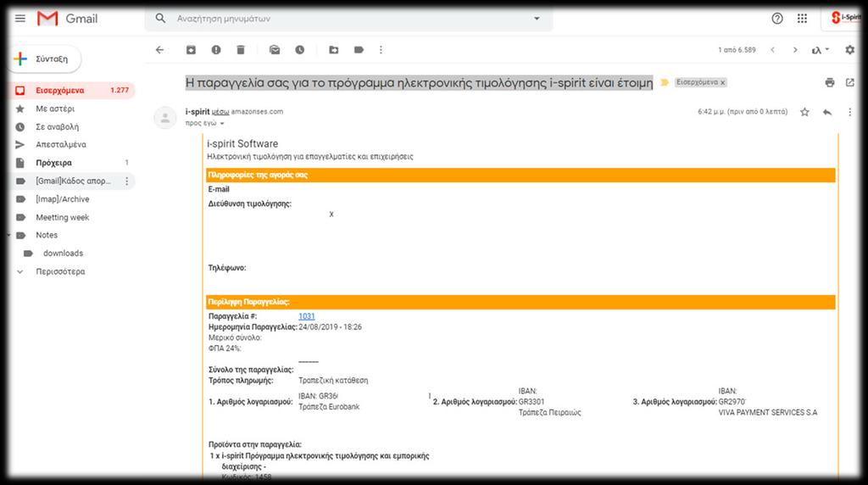The height and width of the screenshot is (485, 868).
Task: Focus the Αναζήτηση μηνυμάτων search field
Action: coord(348,19)
